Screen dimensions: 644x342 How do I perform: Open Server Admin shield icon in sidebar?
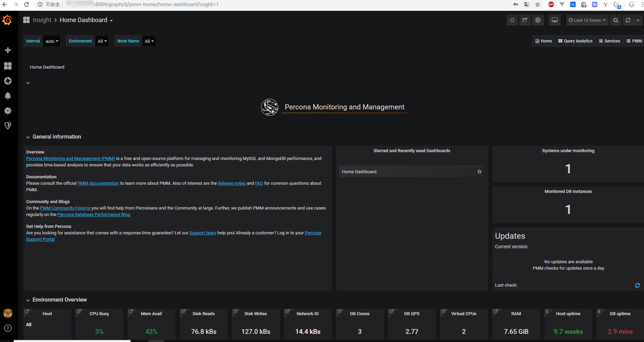pos(8,126)
